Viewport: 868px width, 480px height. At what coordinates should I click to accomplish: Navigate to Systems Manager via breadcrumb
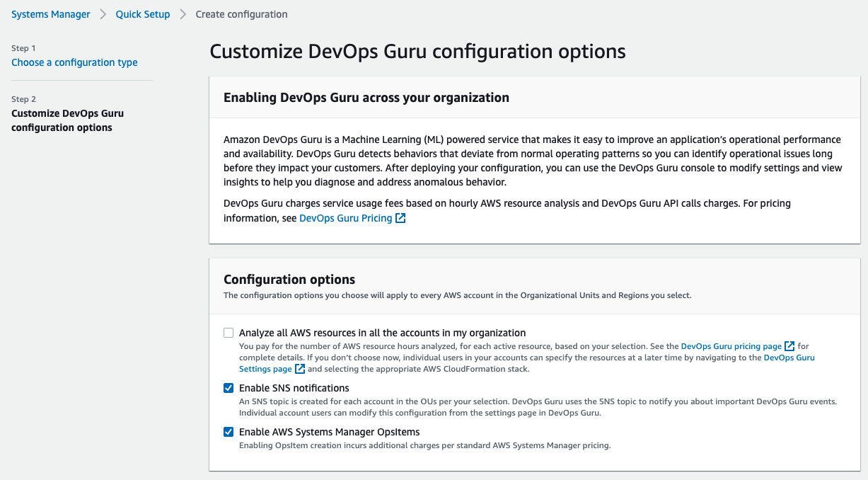coord(50,13)
